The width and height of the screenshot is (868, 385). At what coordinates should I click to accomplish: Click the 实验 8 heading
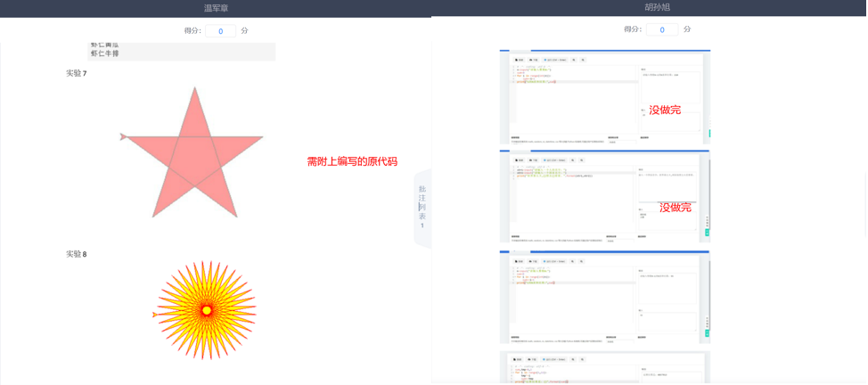point(77,255)
